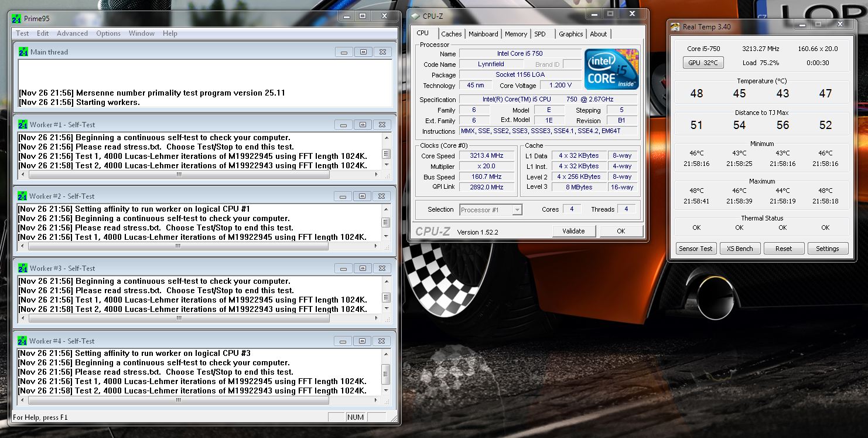
Task: Click the Core Voltage 1.200 V value
Action: (x=561, y=85)
